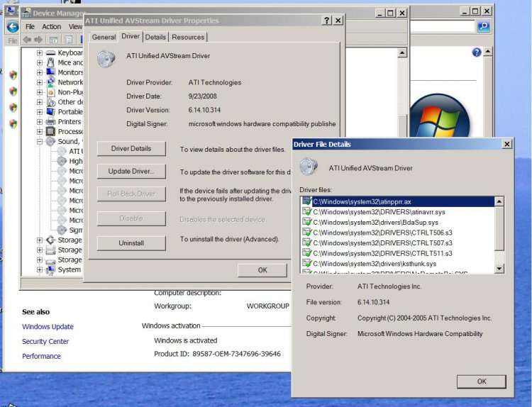532x407 pixels.
Task: Open the View menu
Action: point(75,26)
